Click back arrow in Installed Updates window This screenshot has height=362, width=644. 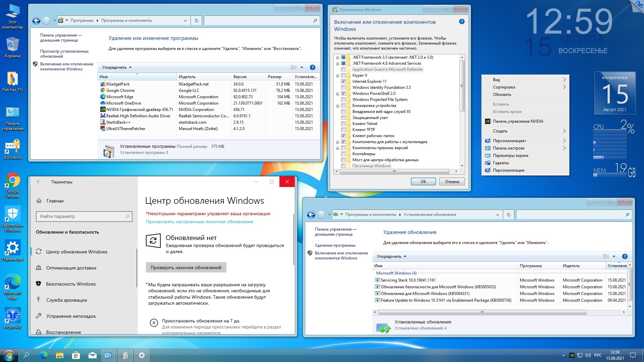tap(311, 215)
